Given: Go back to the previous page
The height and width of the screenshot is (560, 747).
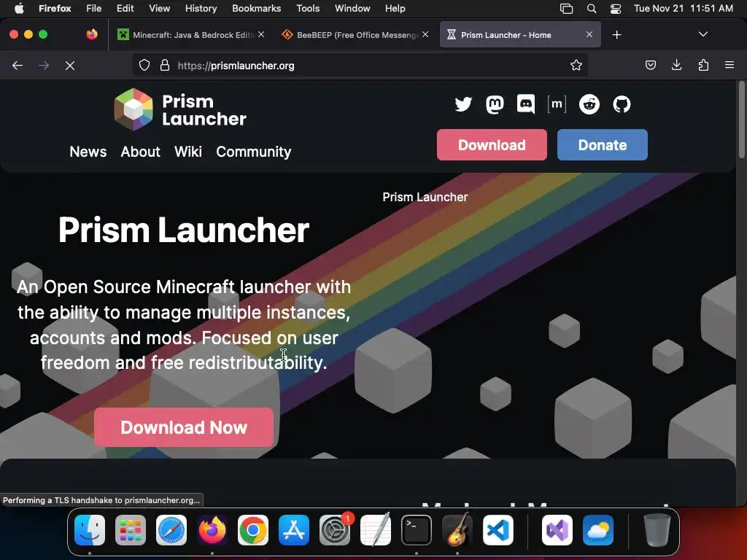Looking at the screenshot, I should point(18,65).
